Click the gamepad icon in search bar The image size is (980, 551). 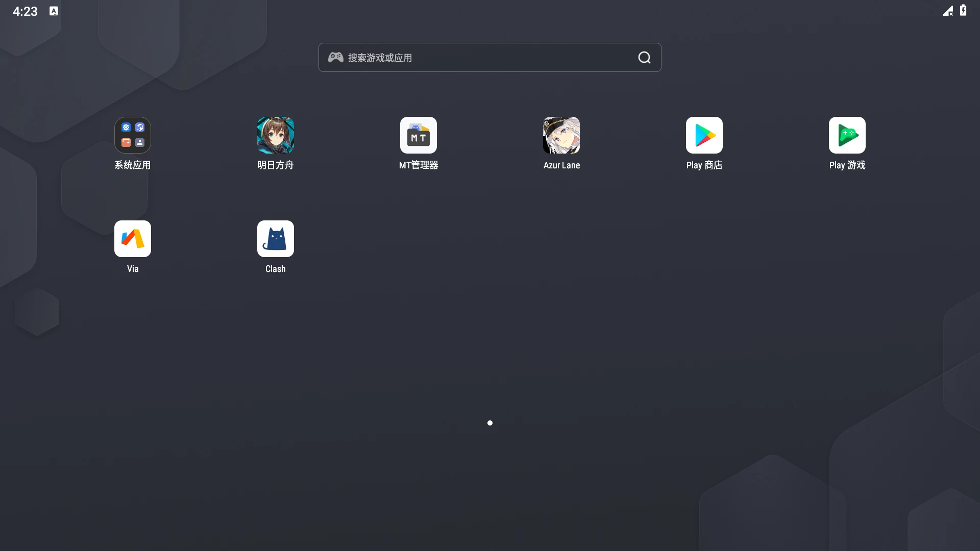click(x=335, y=57)
